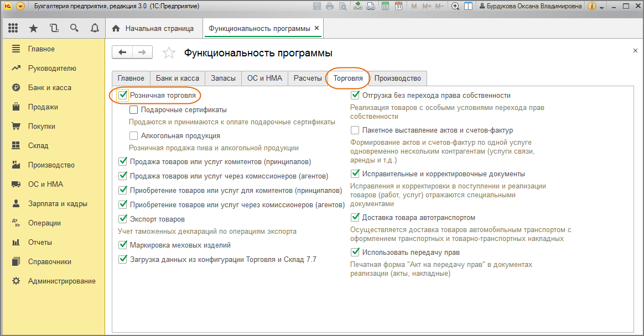
Task: Open the sections menu grid icon
Action: (13, 28)
